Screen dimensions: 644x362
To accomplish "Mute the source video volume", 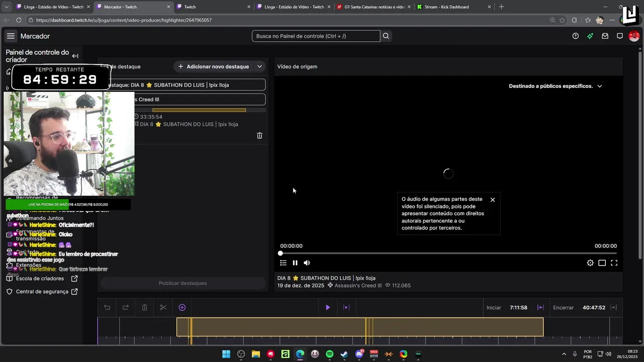I will point(307,262).
